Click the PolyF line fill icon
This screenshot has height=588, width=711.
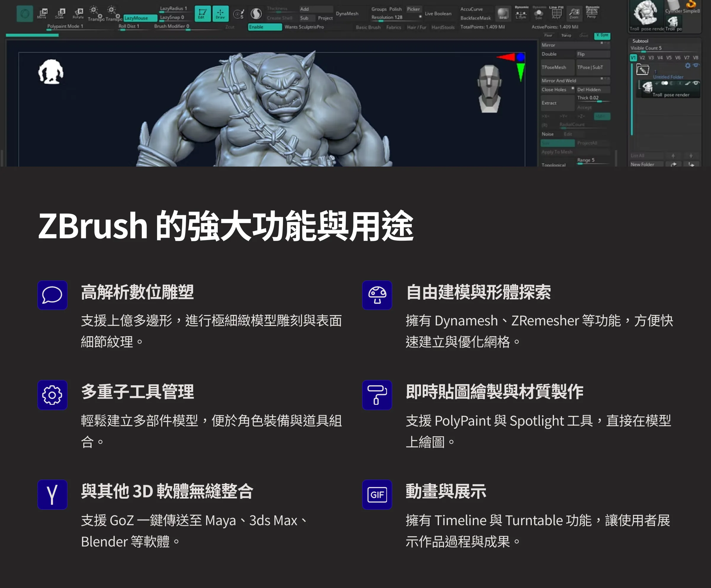coord(556,13)
